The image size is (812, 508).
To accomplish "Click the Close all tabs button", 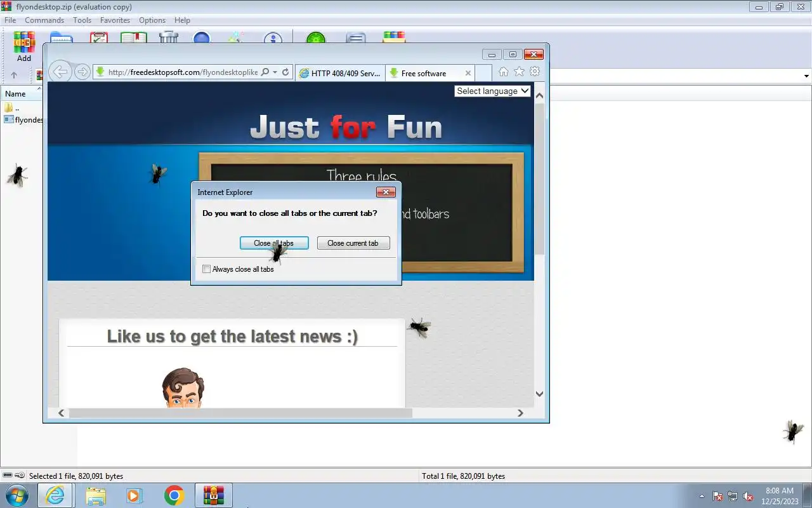I will (x=274, y=243).
